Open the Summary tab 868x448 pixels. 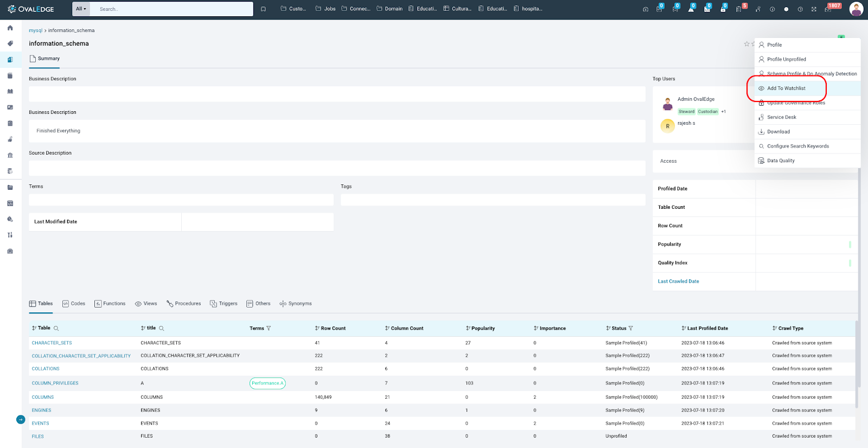(x=44, y=59)
